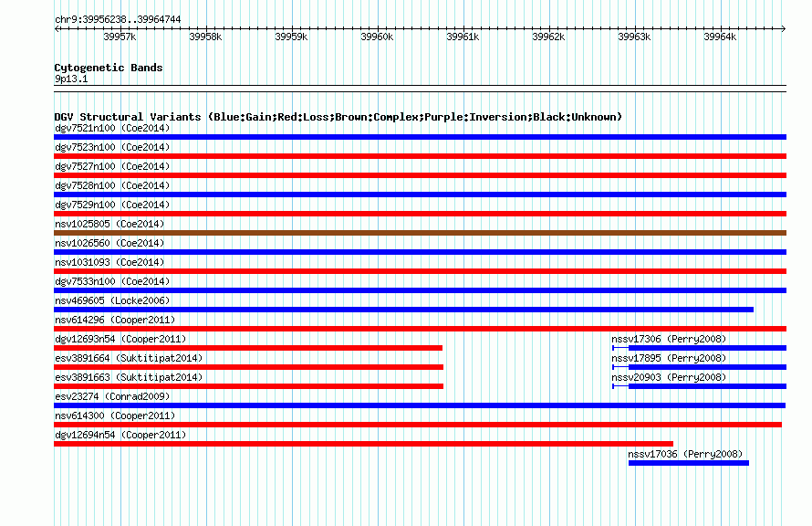The height and width of the screenshot is (526, 812).
Task: Click the 39962k ruler position label
Action: [548, 37]
